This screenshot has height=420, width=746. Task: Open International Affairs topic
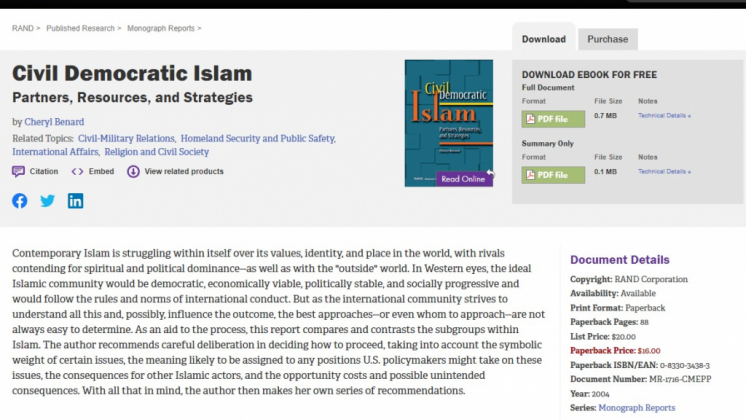(x=55, y=152)
